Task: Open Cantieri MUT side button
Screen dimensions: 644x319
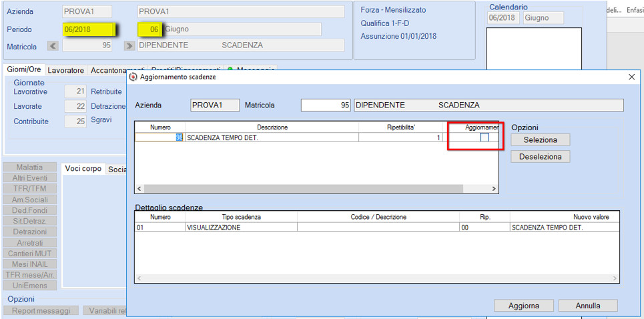Action: tap(29, 254)
